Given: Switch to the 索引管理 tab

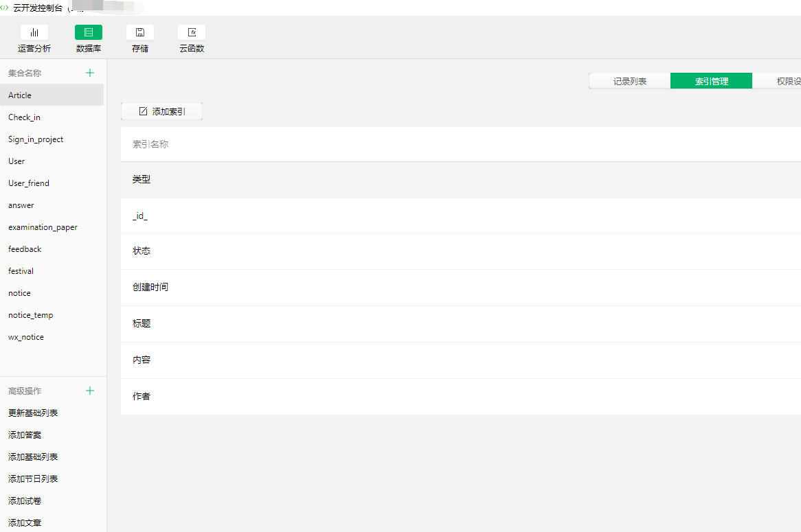Looking at the screenshot, I should (x=711, y=81).
